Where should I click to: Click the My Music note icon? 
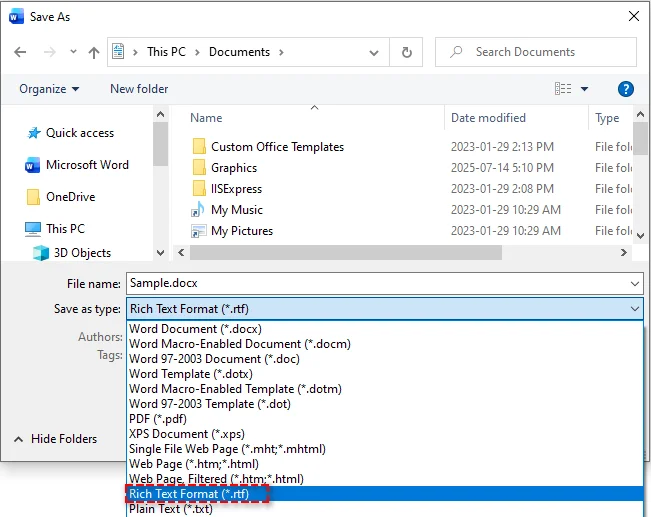click(198, 209)
